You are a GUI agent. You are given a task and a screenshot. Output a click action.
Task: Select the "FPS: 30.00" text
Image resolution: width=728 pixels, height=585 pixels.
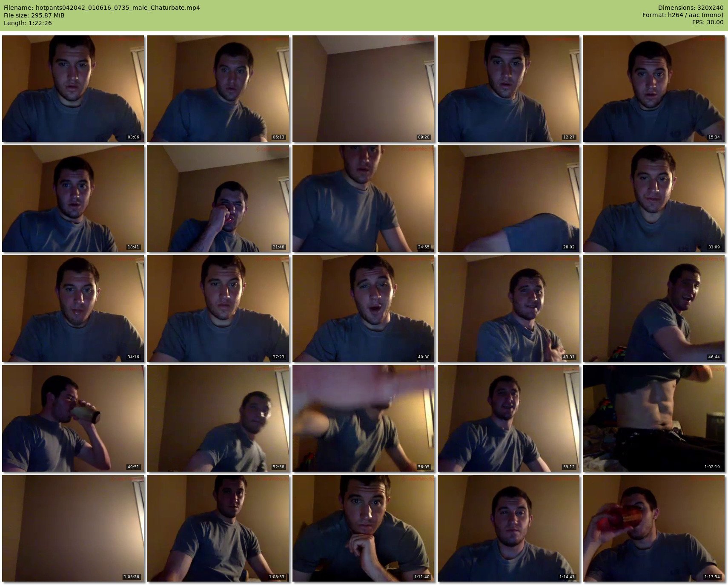(708, 22)
